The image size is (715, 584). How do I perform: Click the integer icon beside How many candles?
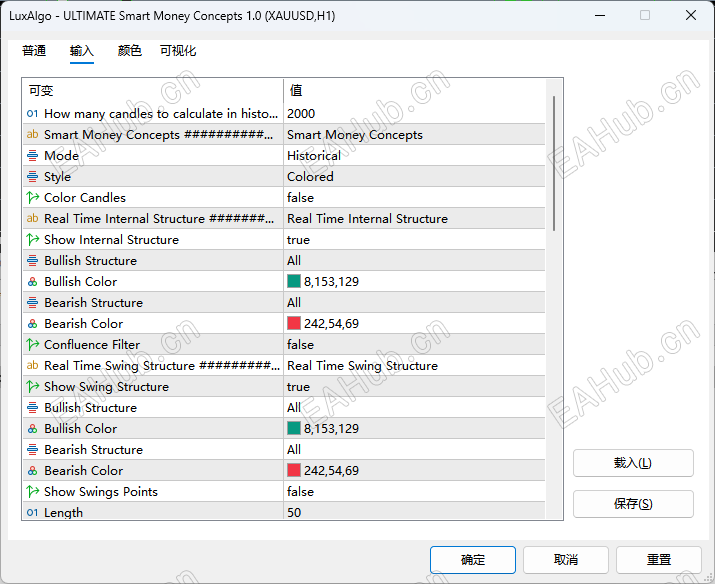coord(32,114)
